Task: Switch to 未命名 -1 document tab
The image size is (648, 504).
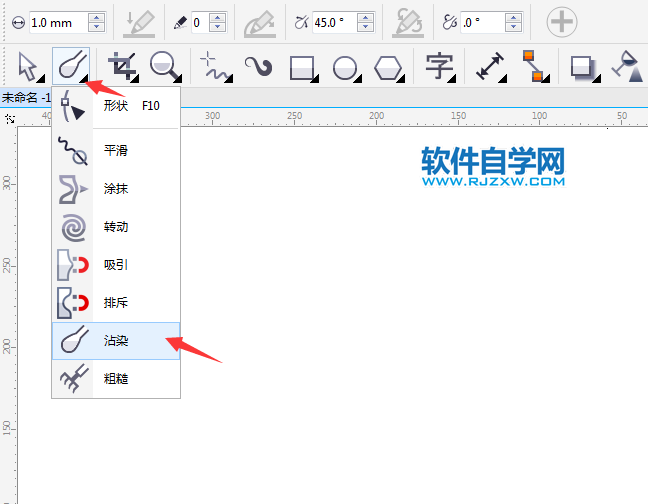Action: click(26, 98)
